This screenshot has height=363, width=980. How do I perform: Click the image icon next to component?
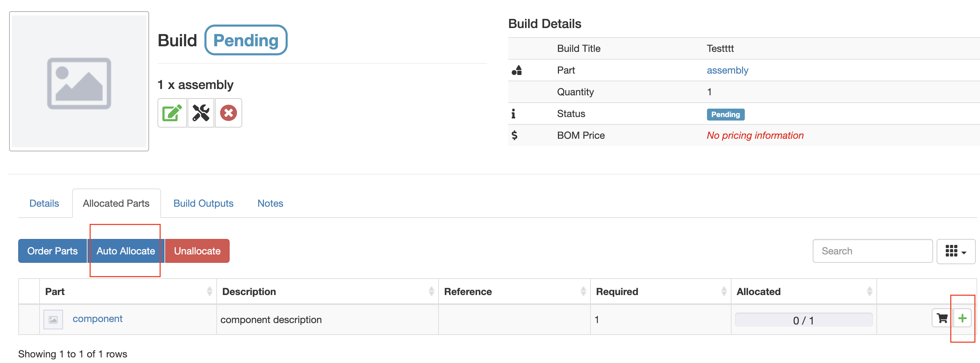[x=53, y=319]
